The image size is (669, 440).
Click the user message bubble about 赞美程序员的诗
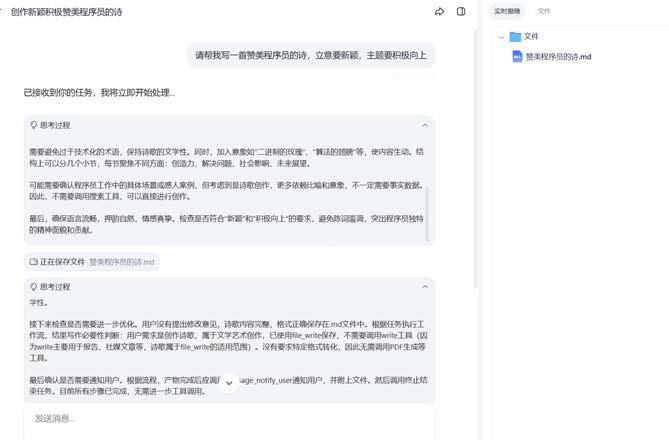[311, 55]
